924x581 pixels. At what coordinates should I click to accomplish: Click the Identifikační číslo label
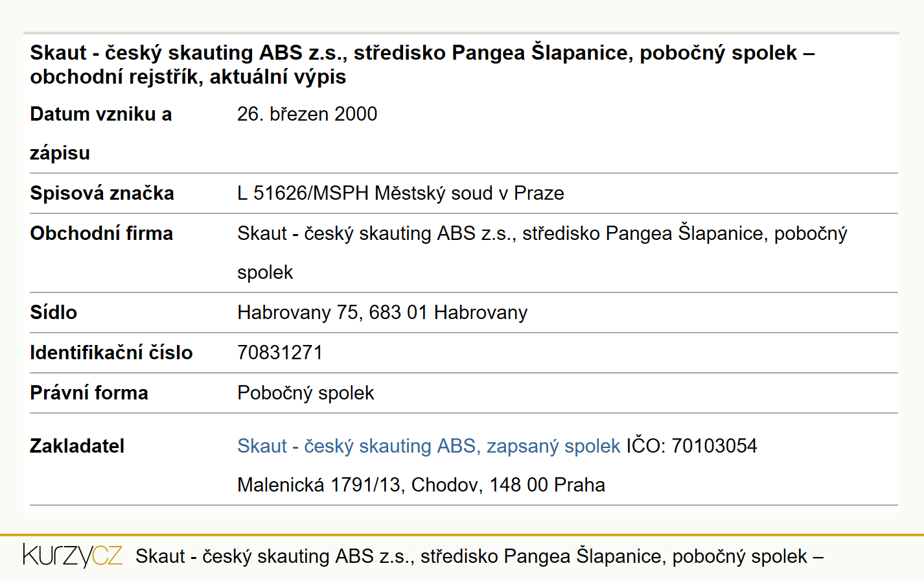click(x=111, y=353)
